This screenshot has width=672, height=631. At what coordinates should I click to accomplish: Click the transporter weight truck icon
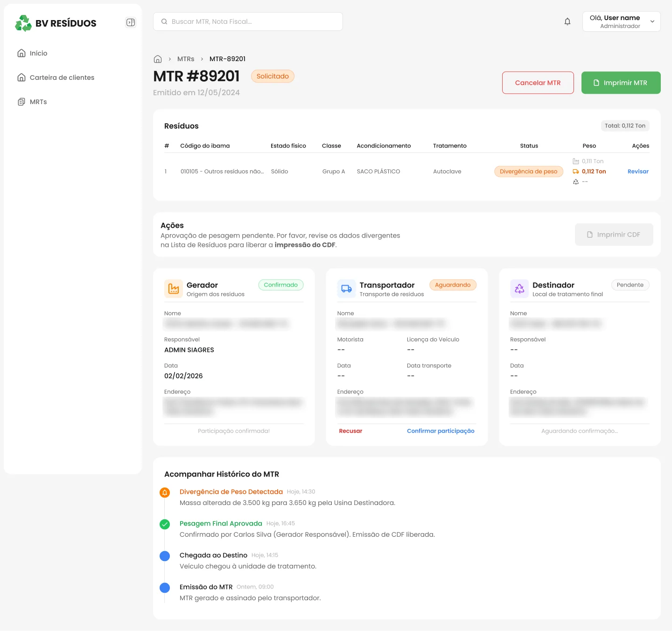tap(576, 171)
